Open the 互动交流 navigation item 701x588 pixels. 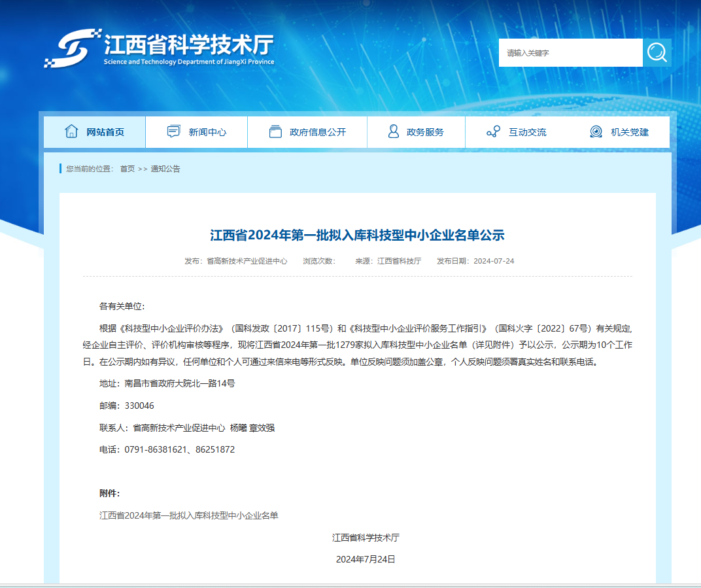527,132
